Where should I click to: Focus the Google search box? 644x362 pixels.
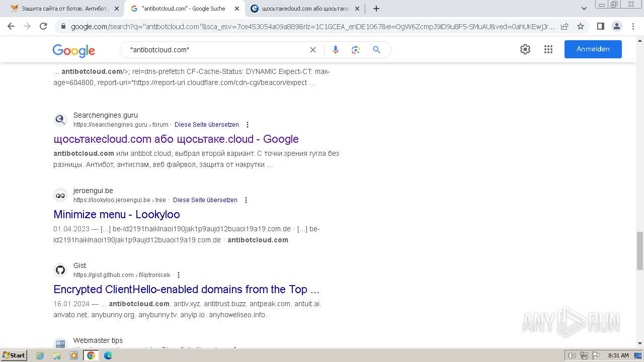click(216, 50)
